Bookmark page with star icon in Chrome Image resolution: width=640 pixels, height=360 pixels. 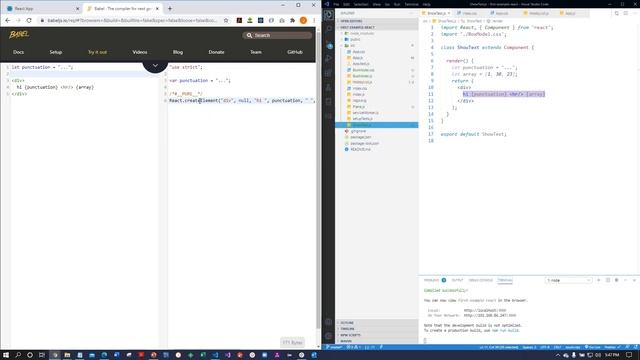point(226,20)
